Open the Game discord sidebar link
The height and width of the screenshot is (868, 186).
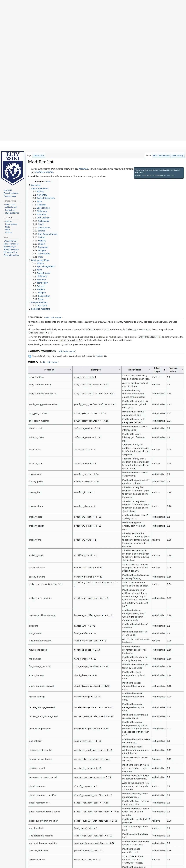pyautogui.click(x=11, y=224)
